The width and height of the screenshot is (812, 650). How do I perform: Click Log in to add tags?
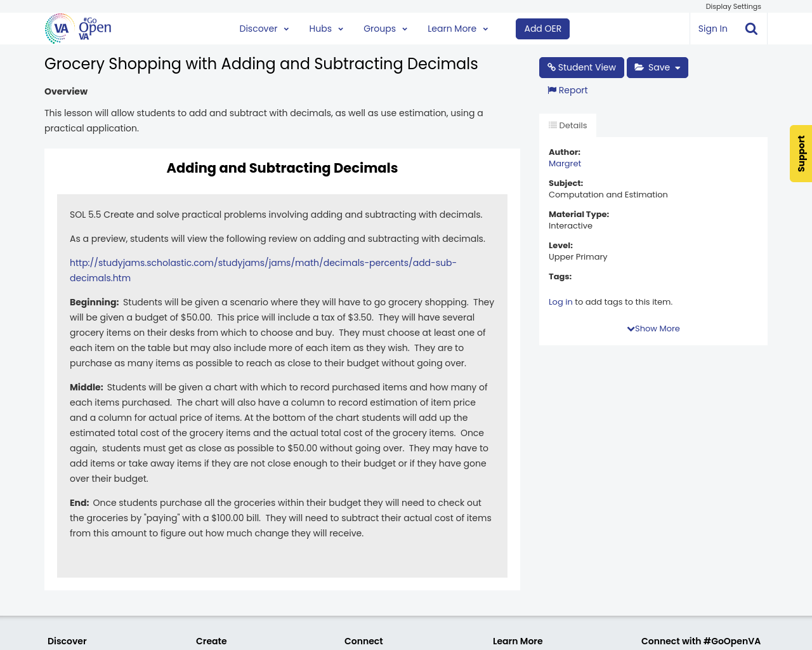pos(560,302)
